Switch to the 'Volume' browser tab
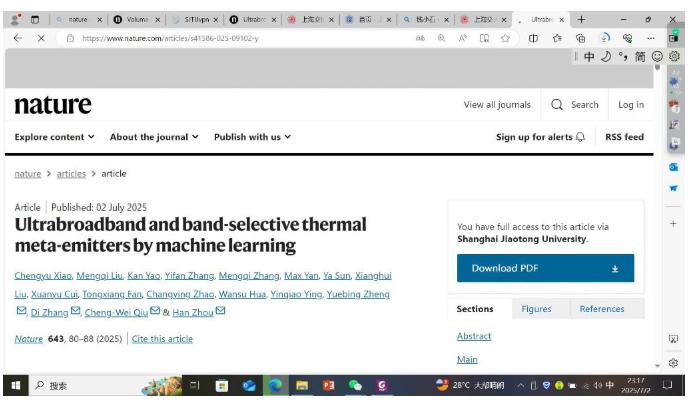 pos(136,20)
